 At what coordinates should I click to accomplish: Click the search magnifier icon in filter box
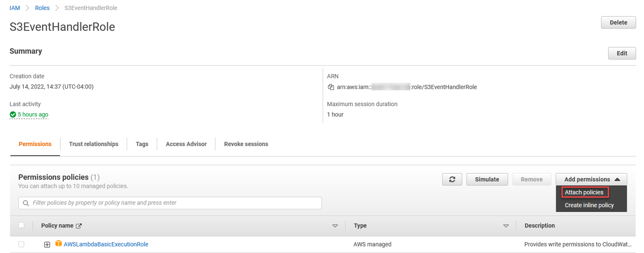tap(26, 203)
